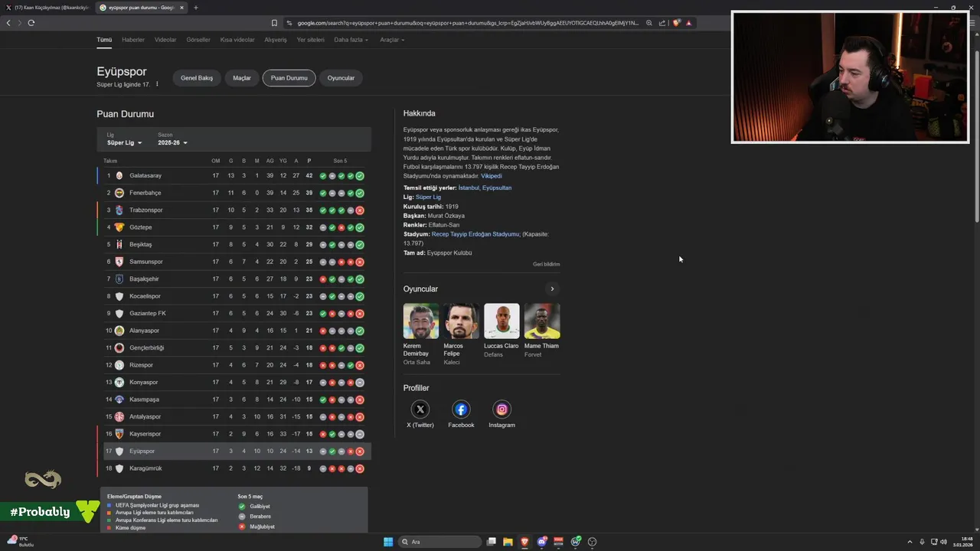
Task: Open Brave Shields lion icon
Action: pyautogui.click(x=676, y=23)
